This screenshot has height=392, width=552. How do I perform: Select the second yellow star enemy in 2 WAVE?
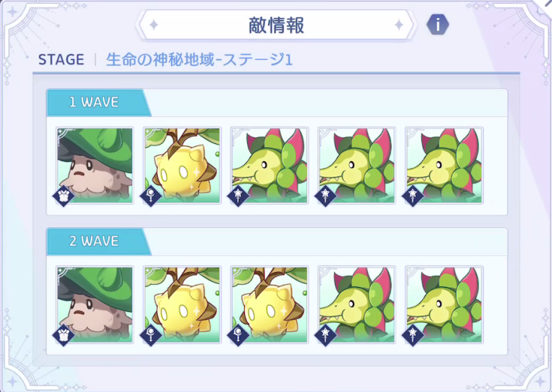pos(269,304)
